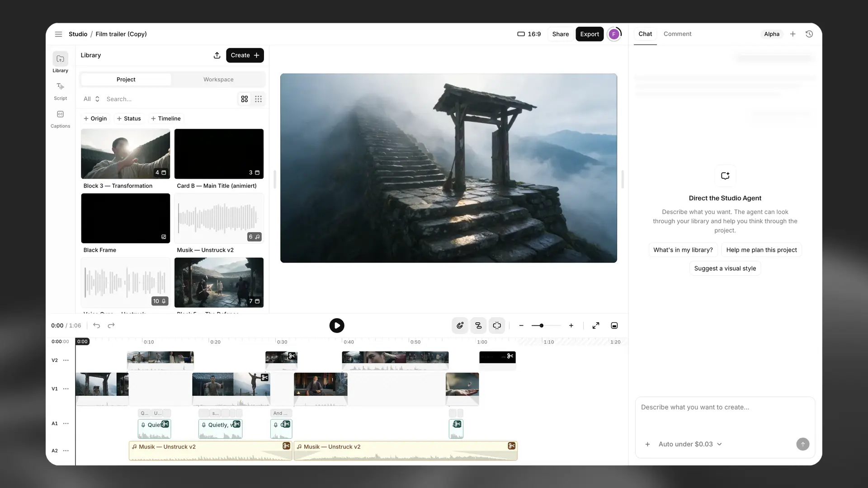This screenshot has width=868, height=488.
Task: Open the Library sidebar panel
Action: point(60,62)
